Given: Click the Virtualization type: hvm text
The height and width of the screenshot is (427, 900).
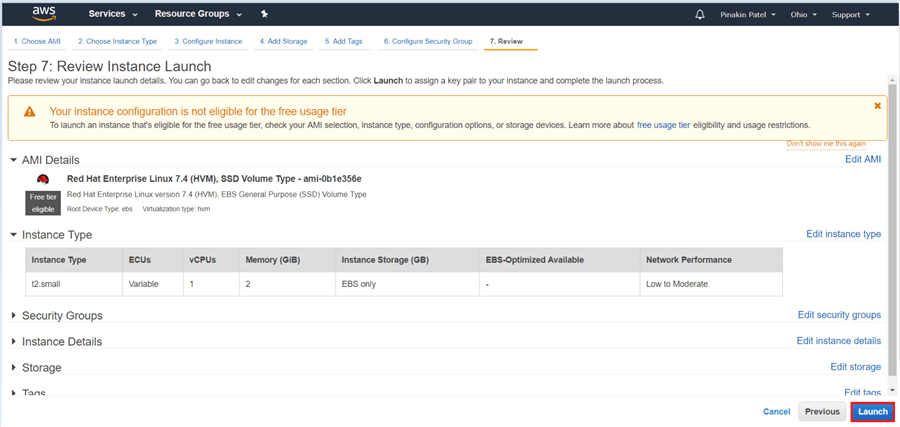Looking at the screenshot, I should click(x=176, y=209).
